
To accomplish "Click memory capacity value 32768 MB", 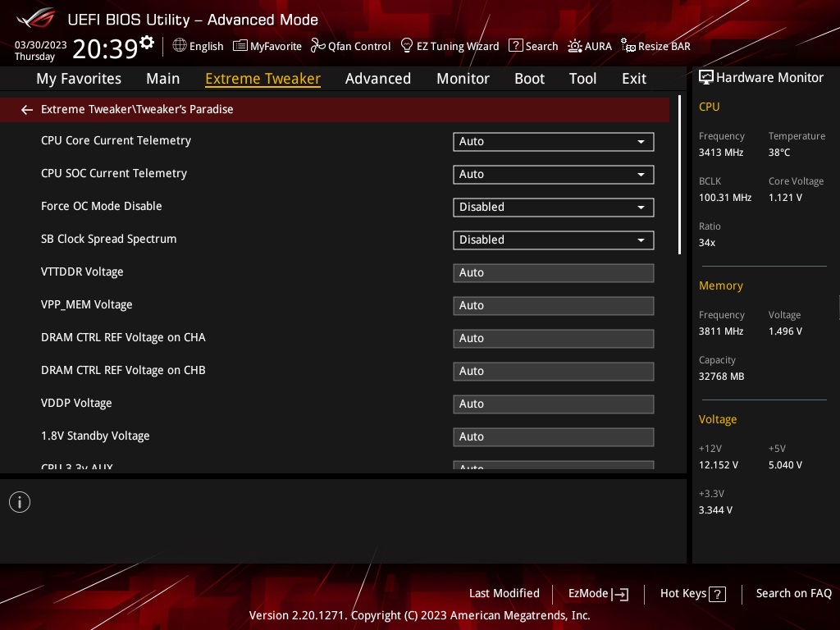I will [722, 376].
